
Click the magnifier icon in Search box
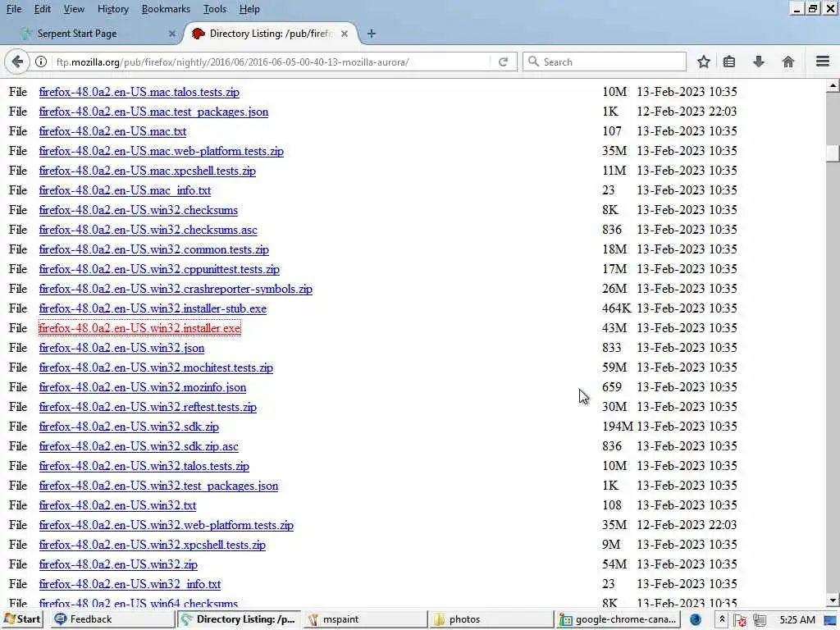tap(533, 62)
